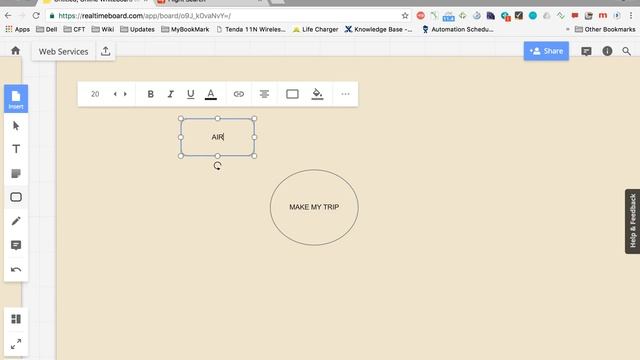Image resolution: width=640 pixels, height=360 pixels.
Task: Increase font size with right arrow
Action: [x=125, y=94]
